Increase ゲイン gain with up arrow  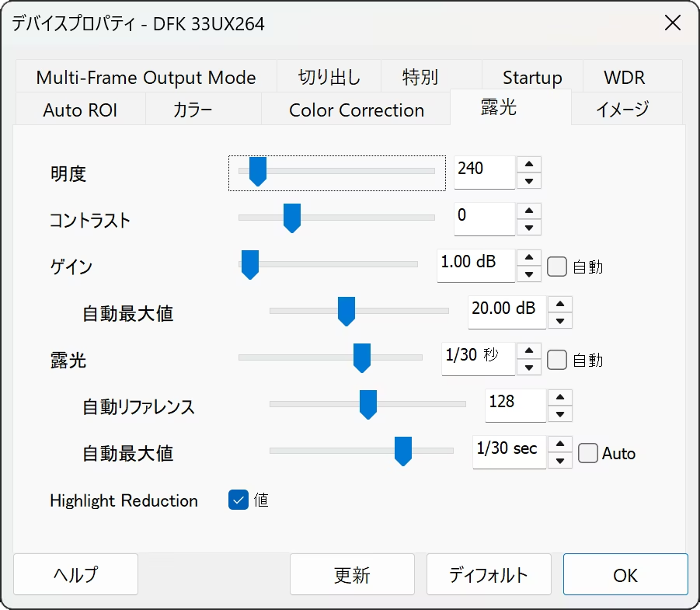pos(529,257)
